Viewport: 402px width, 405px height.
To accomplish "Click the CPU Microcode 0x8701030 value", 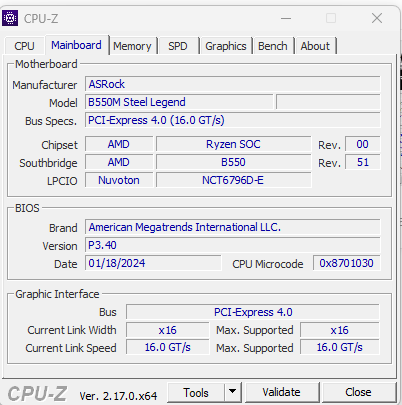I will (x=346, y=263).
